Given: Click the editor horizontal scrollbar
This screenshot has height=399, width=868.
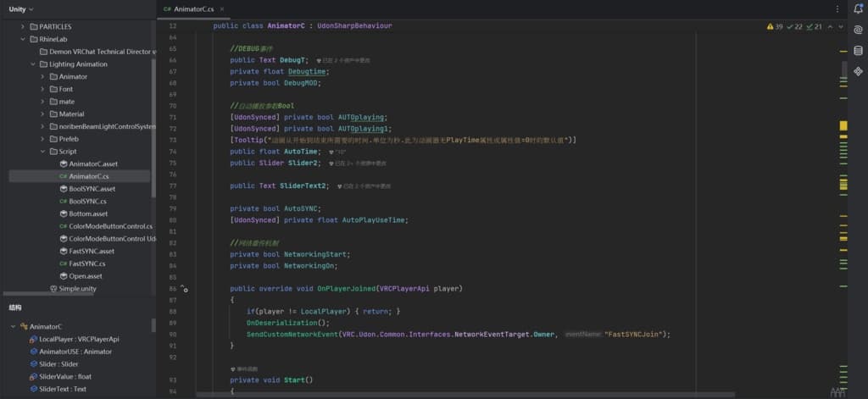Looking at the screenshot, I should coord(465,395).
